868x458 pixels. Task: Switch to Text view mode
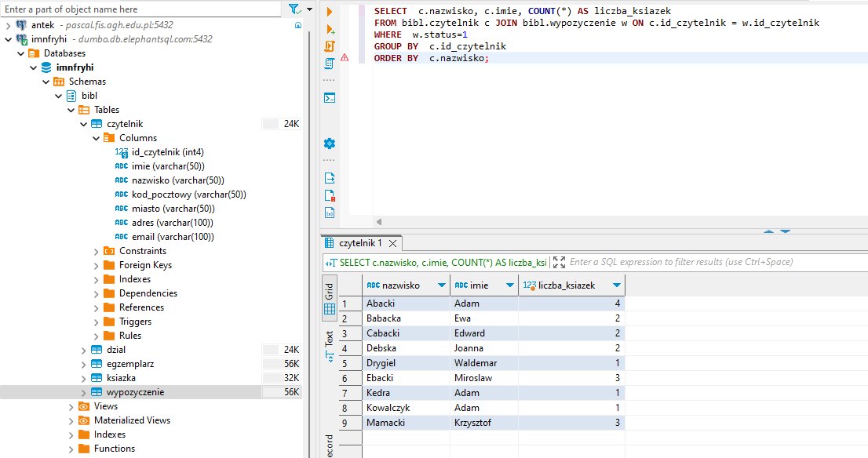coord(330,347)
